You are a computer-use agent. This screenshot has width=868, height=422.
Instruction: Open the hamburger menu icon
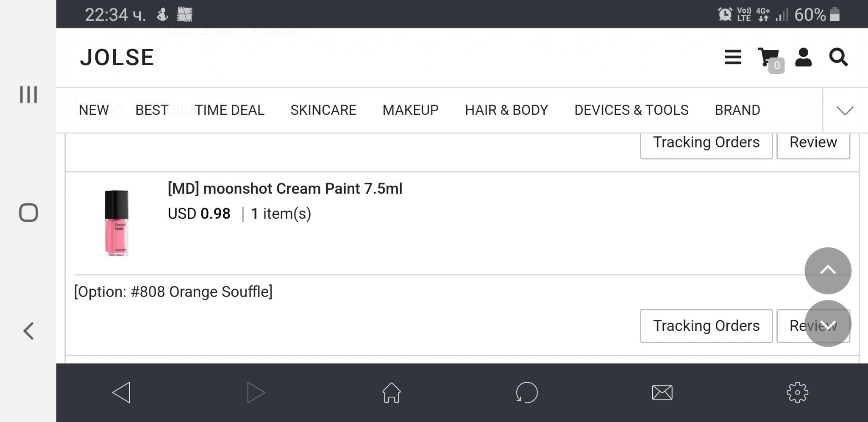[x=733, y=57]
